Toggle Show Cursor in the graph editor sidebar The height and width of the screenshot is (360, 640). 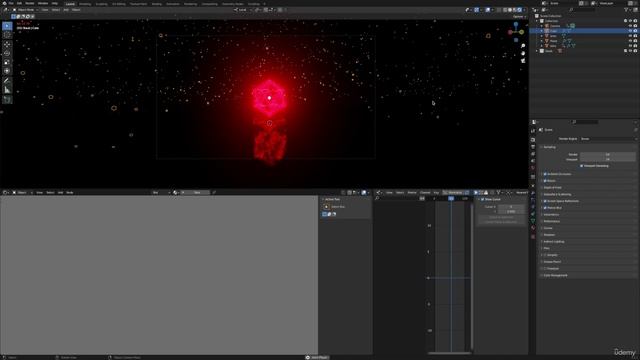click(483, 200)
